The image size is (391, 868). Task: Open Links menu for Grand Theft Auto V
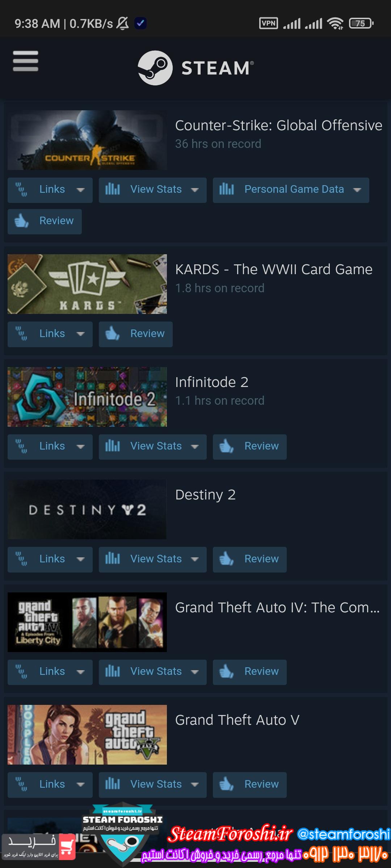50,785
